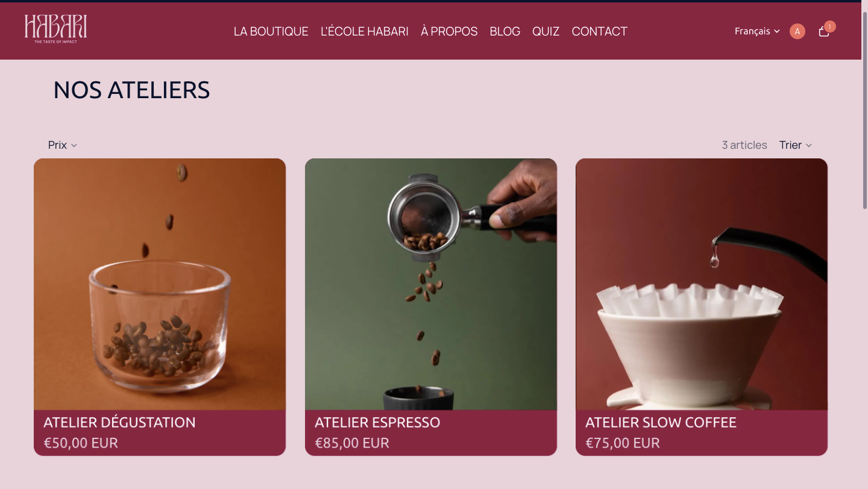Click the account avatar with letter A
Viewport: 868px width, 489px height.
(x=797, y=31)
